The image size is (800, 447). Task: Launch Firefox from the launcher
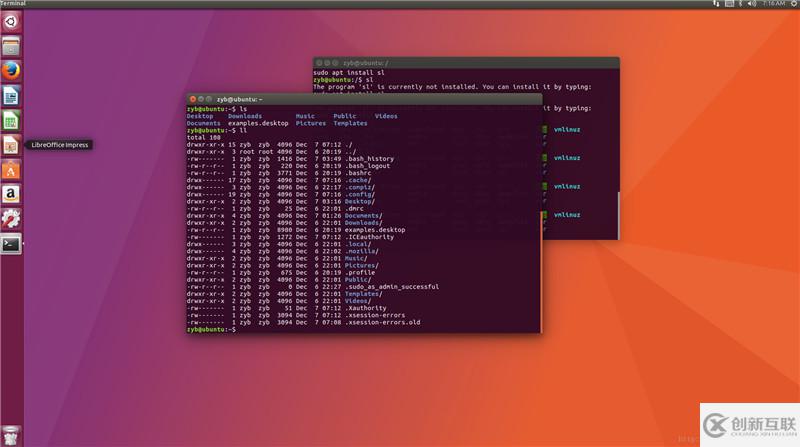[x=11, y=71]
